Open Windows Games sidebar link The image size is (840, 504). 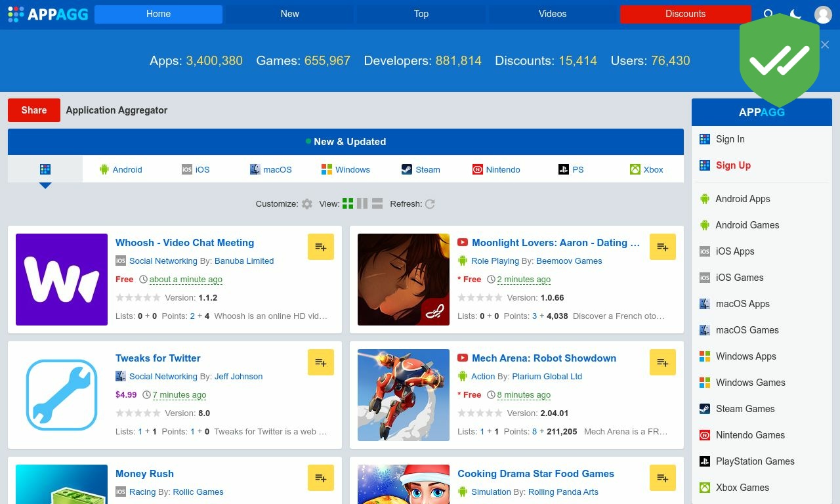[762, 383]
